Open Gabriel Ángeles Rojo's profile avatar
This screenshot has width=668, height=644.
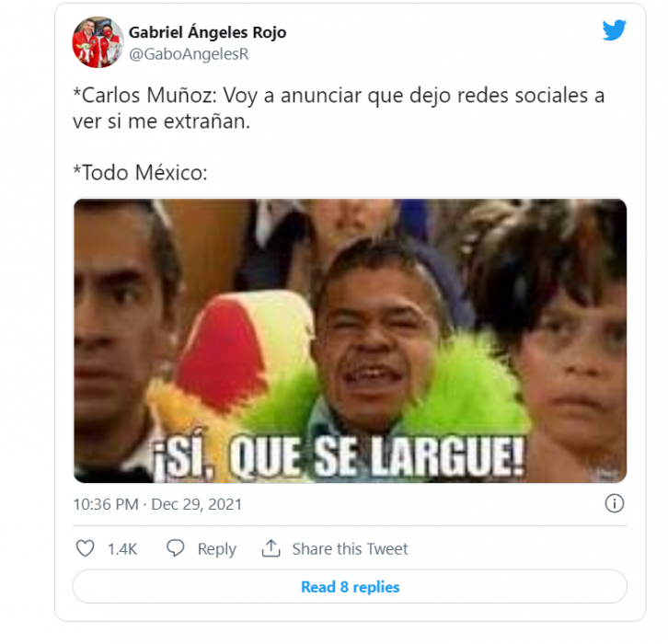click(x=98, y=42)
